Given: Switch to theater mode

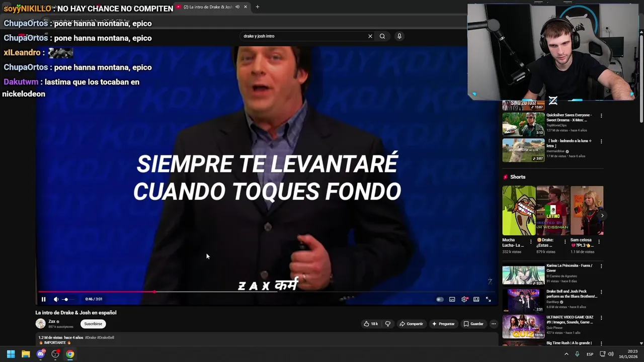Looking at the screenshot, I should pos(476,299).
